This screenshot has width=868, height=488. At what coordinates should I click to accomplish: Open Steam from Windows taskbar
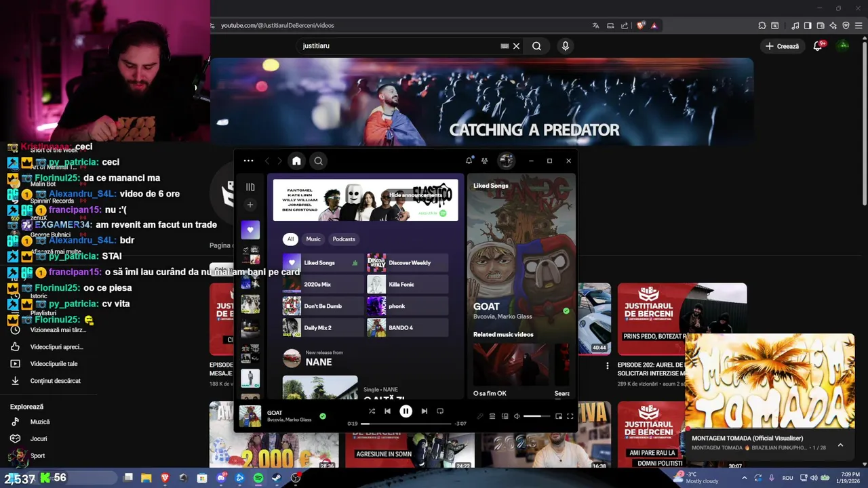pyautogui.click(x=277, y=478)
